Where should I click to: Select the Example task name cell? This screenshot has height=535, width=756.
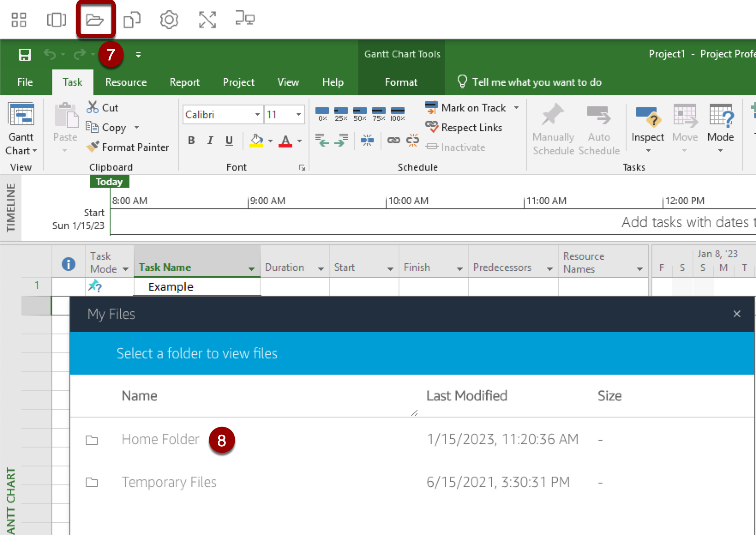(197, 287)
